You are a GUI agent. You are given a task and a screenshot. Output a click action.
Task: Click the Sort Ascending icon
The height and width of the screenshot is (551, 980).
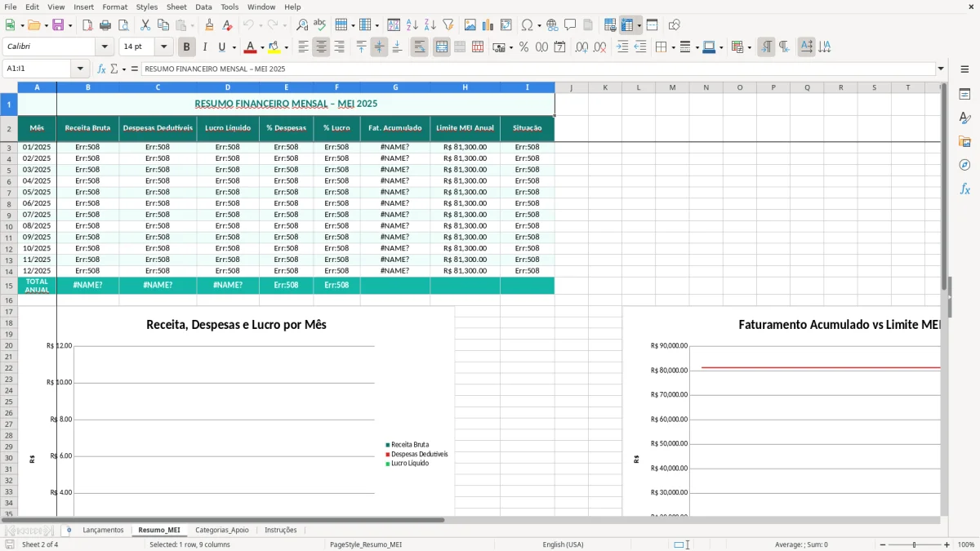pos(412,25)
